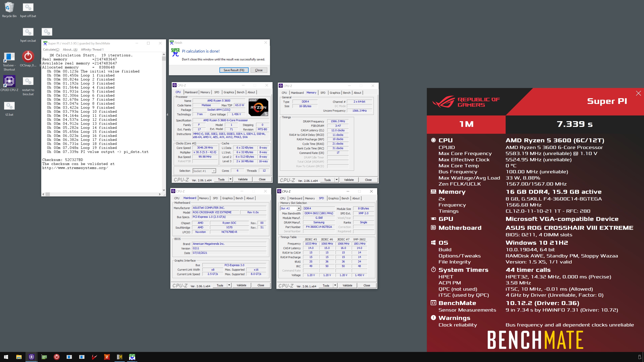Open File Explorer from the taskbar
This screenshot has height=362, width=644.
(19, 357)
